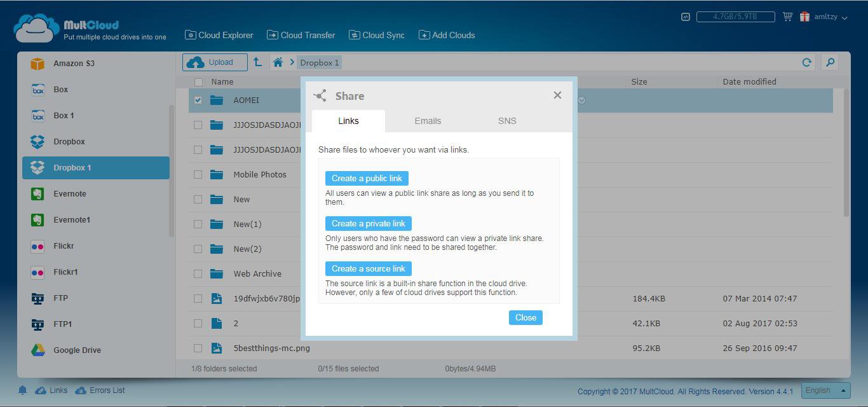Click Create a private link

(x=369, y=223)
